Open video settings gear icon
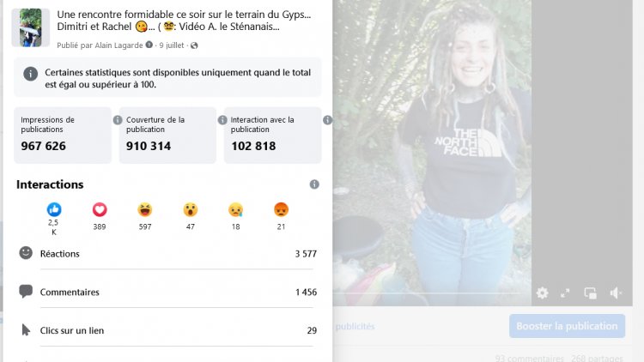Viewport: 644px width, 362px height. click(x=542, y=293)
